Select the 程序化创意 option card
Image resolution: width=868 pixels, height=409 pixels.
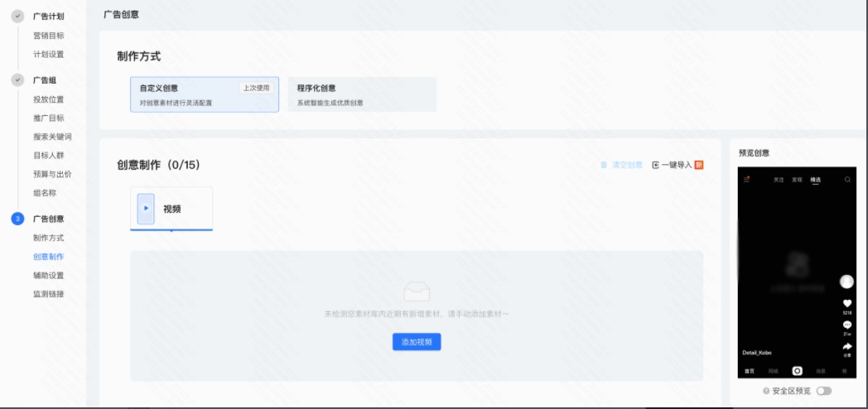[x=362, y=94]
